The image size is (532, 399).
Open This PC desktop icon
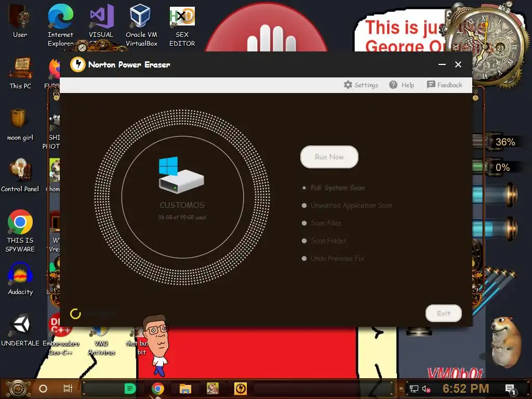(x=20, y=73)
